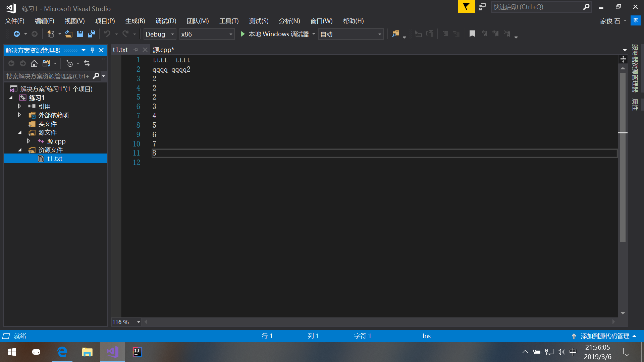
Task: Click the Sync with Active Document icon
Action: pos(87,63)
